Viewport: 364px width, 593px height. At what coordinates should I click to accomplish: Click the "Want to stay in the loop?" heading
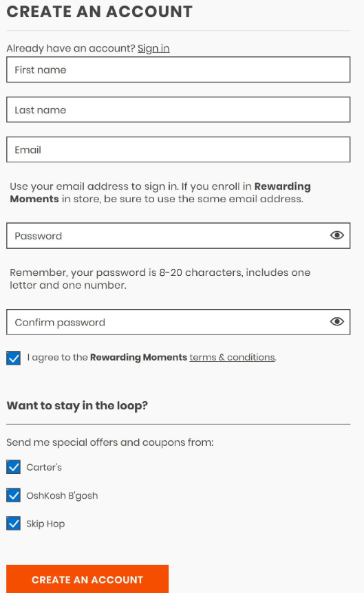click(x=77, y=405)
